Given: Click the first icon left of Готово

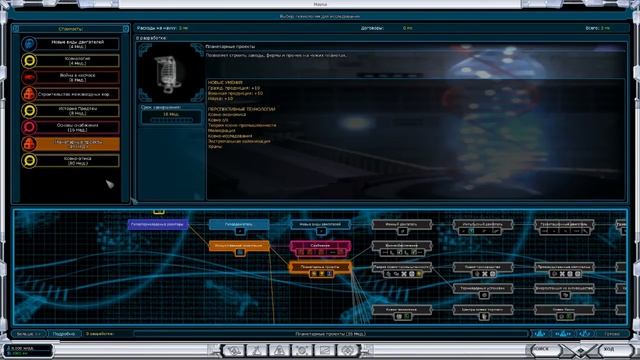Looking at the screenshot, I should 584,334.
